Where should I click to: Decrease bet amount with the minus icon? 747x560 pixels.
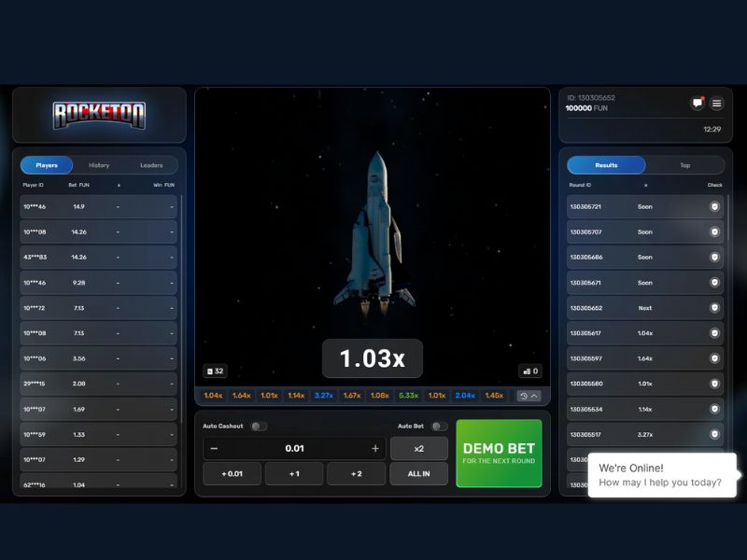pyautogui.click(x=215, y=449)
